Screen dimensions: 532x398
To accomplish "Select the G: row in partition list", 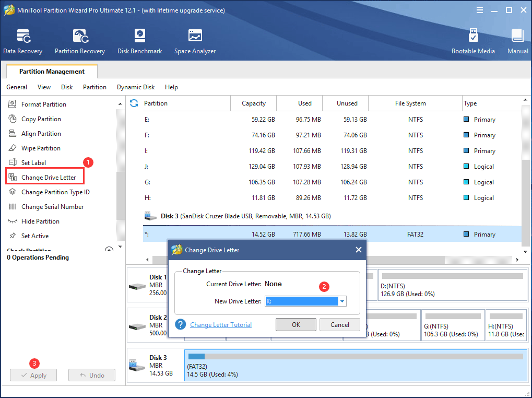I will (332, 182).
